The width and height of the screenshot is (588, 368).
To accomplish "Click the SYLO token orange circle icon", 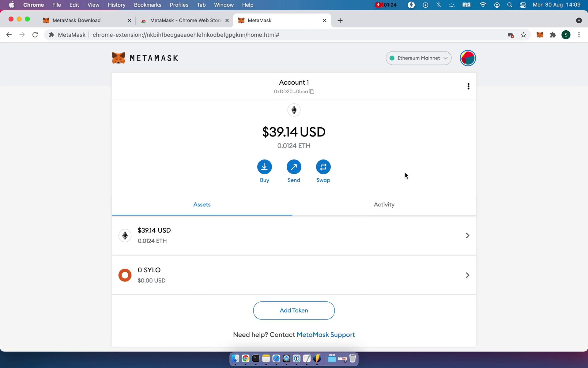I will (124, 275).
